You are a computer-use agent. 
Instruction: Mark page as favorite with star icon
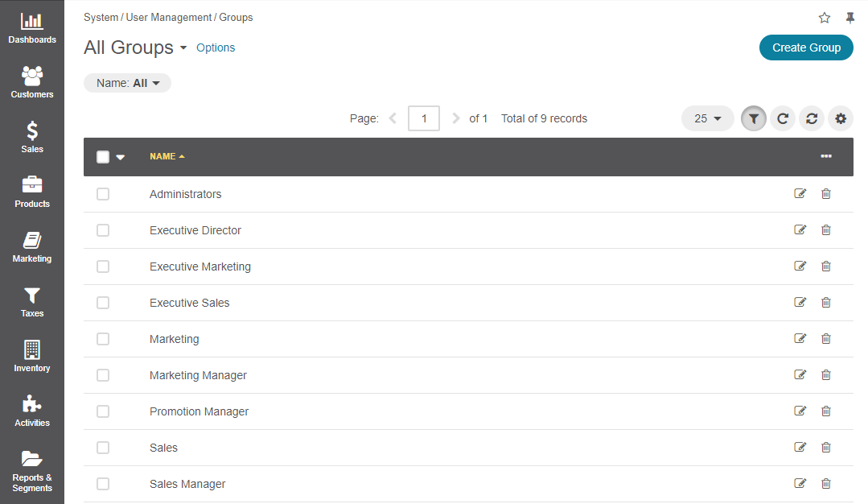click(825, 18)
